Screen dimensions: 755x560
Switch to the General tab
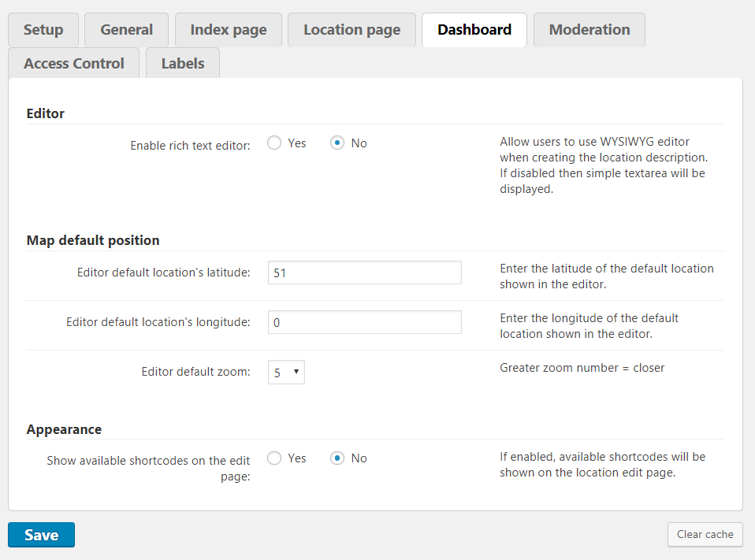tap(126, 30)
